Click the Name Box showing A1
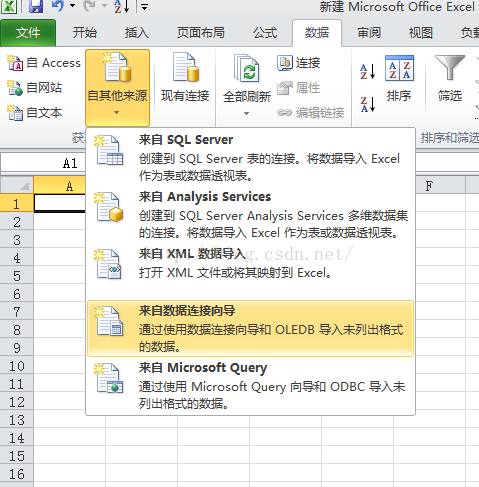479x487 pixels. click(43, 163)
